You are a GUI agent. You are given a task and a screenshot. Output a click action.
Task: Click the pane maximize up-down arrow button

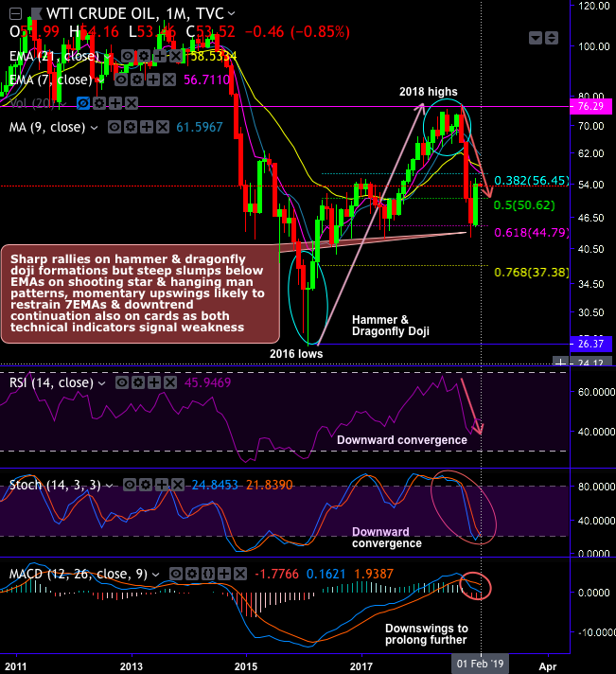(x=552, y=38)
